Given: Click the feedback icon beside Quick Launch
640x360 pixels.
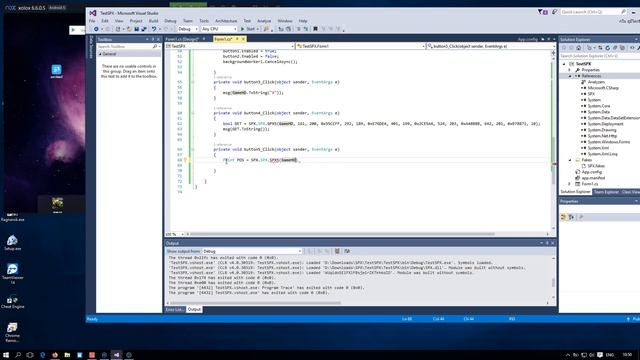Looking at the screenshot, I should point(554,12).
